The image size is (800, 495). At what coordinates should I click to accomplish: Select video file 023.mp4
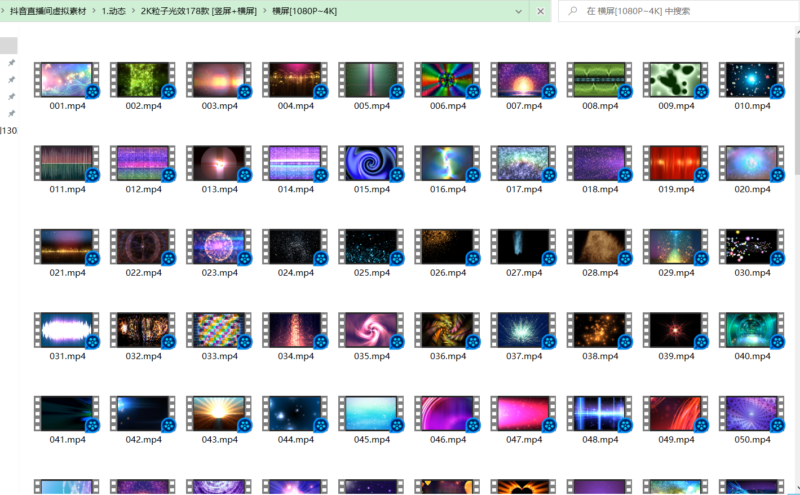[x=217, y=246]
